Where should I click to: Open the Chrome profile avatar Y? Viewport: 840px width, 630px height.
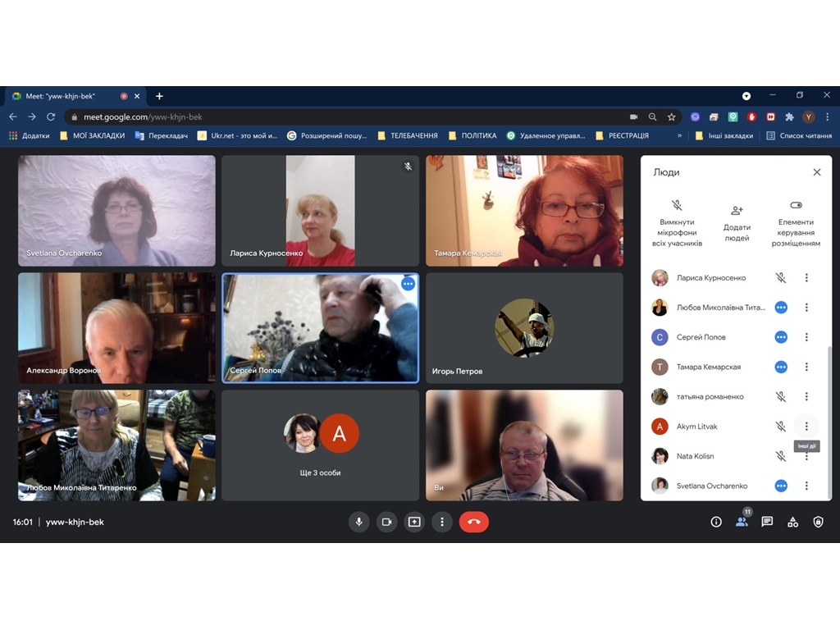tap(808, 116)
